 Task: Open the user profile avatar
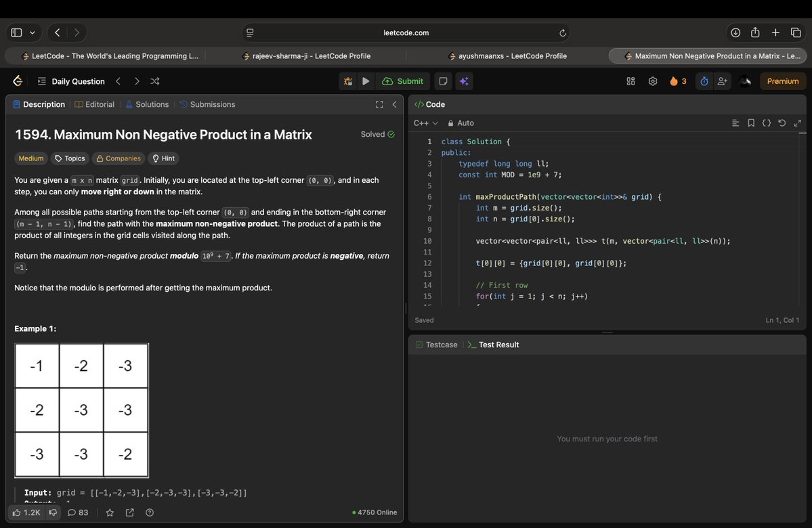pyautogui.click(x=745, y=81)
